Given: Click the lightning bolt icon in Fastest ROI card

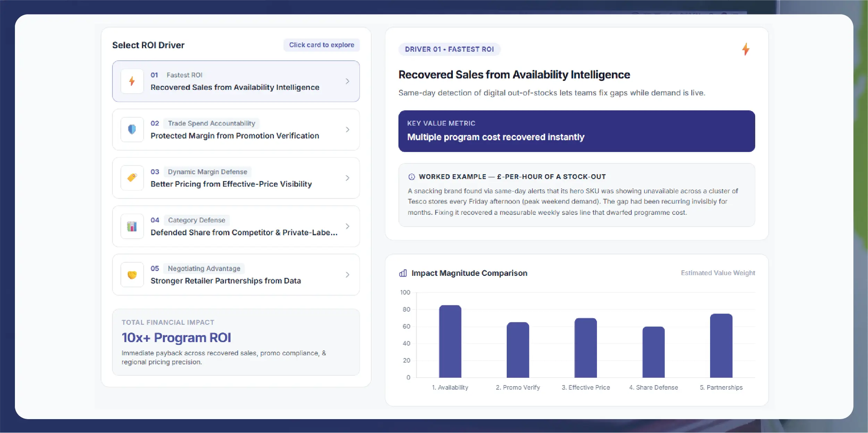Looking at the screenshot, I should (132, 81).
